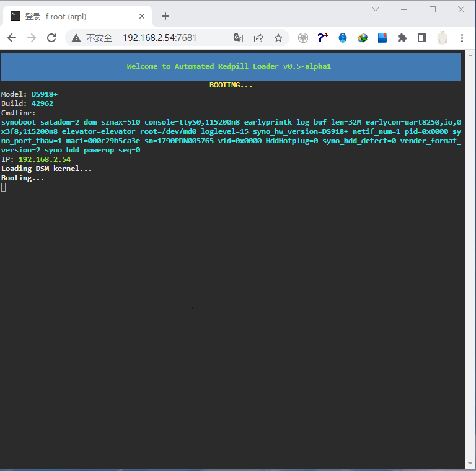The height and width of the screenshot is (471, 476).
Task: Open the translate page icon
Action: click(239, 38)
